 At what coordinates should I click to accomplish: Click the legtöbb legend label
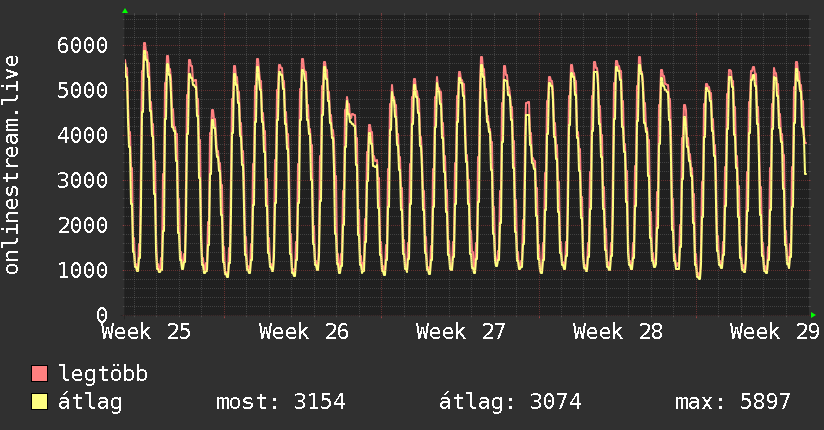coord(103,375)
